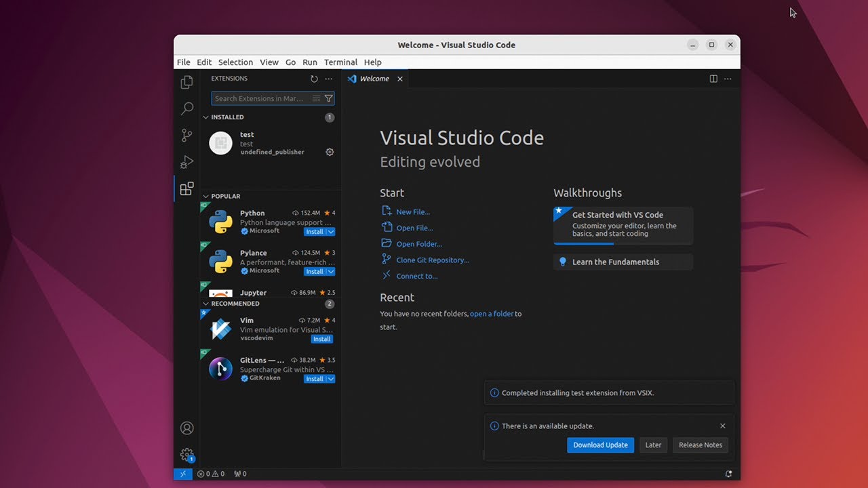Click the GitLens extension icon
This screenshot has width=868, height=488.
click(x=220, y=369)
